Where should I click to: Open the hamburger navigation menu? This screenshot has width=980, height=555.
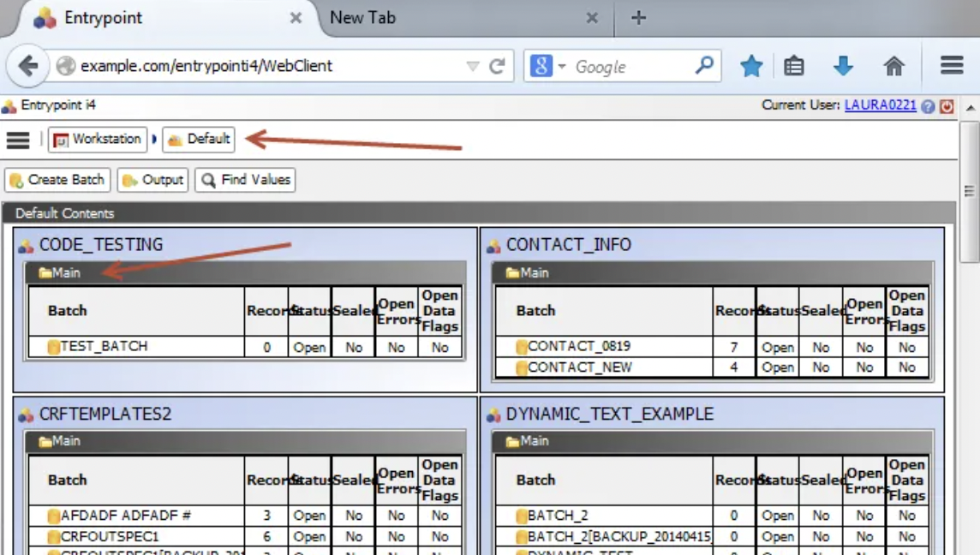(x=17, y=140)
